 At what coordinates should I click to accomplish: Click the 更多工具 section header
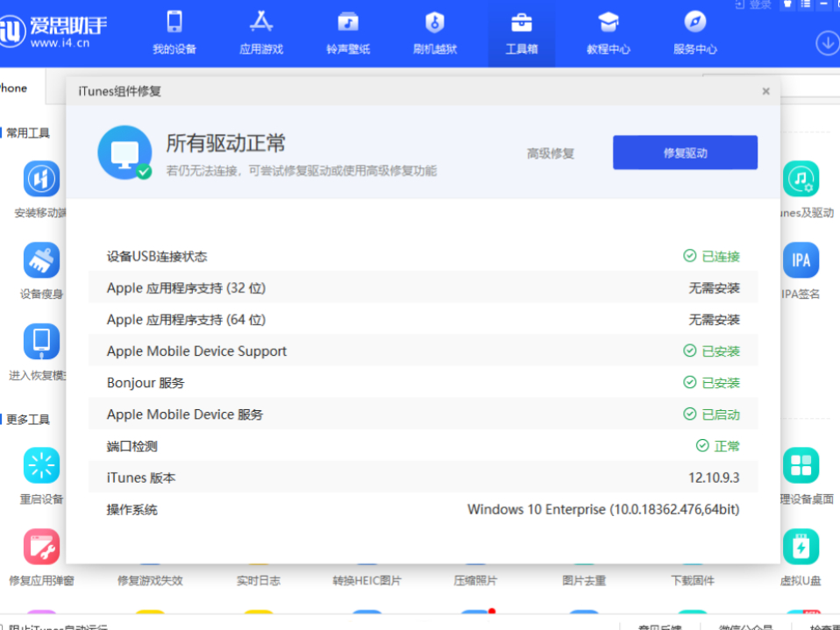[28, 419]
